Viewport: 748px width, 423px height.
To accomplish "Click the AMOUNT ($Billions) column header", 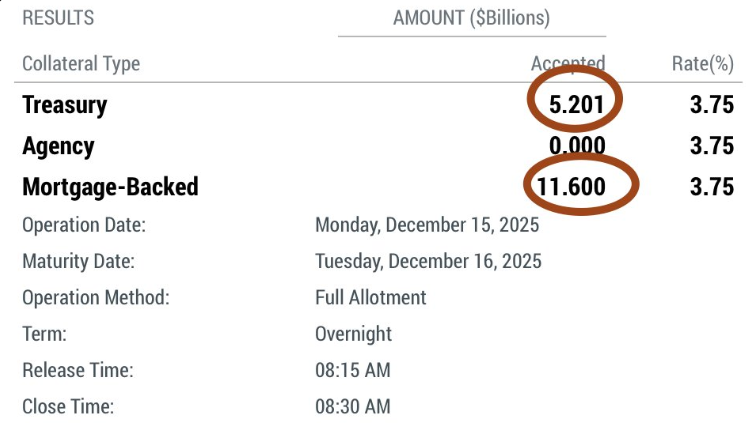I will [x=471, y=18].
